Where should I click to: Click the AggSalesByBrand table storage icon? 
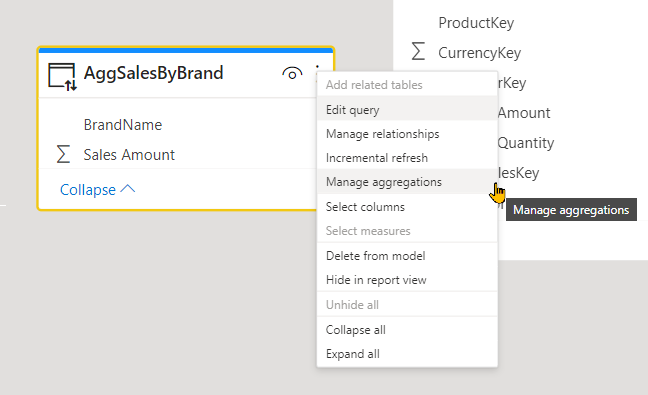[x=62, y=76]
